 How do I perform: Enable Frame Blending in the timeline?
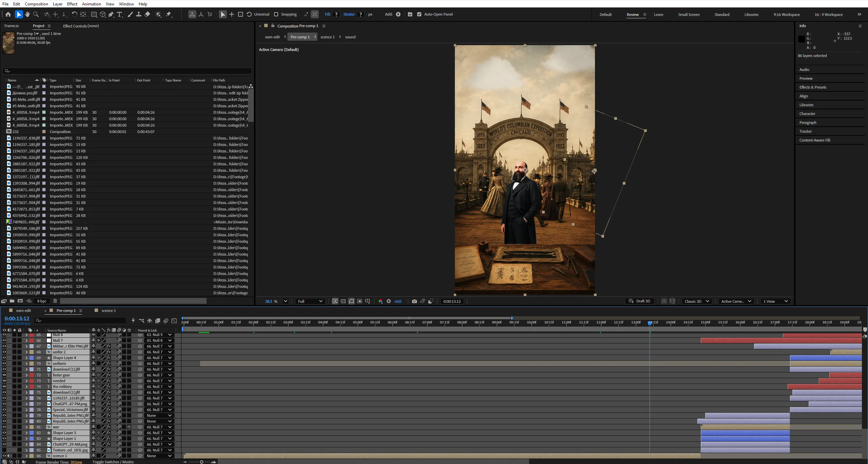tap(158, 320)
